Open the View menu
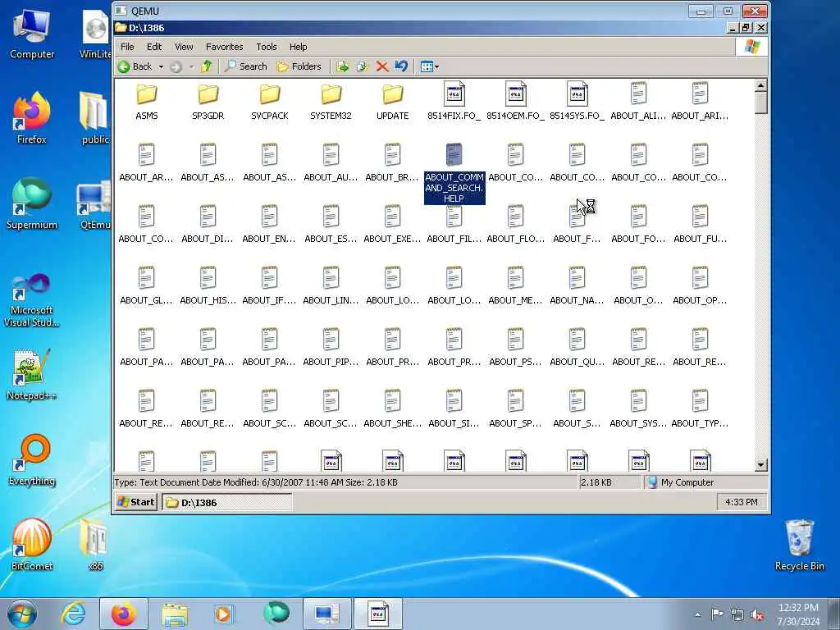This screenshot has height=630, width=840. [x=184, y=47]
